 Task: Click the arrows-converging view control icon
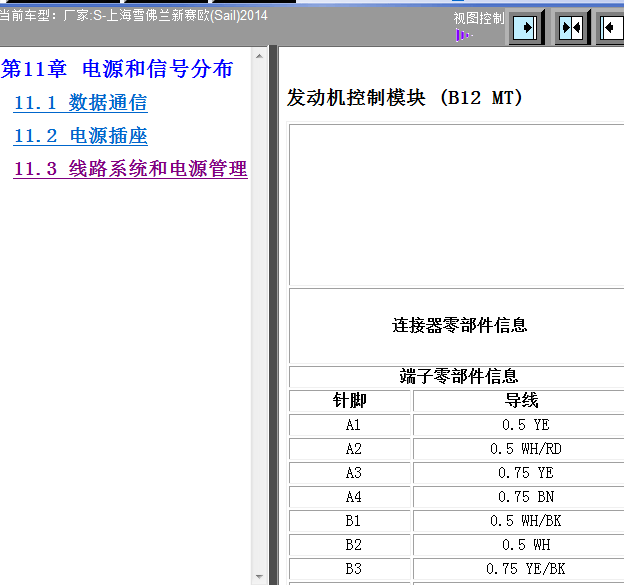point(572,28)
